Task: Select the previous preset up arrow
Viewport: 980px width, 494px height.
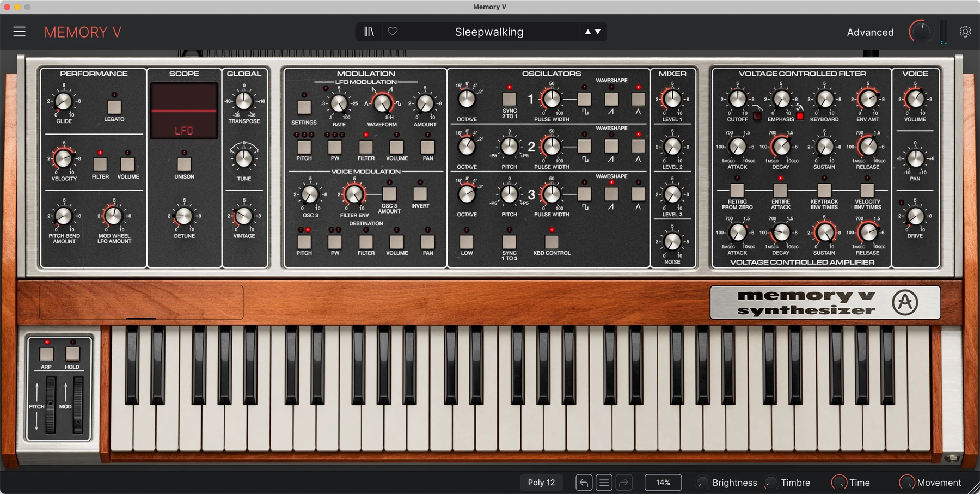Action: (x=588, y=32)
